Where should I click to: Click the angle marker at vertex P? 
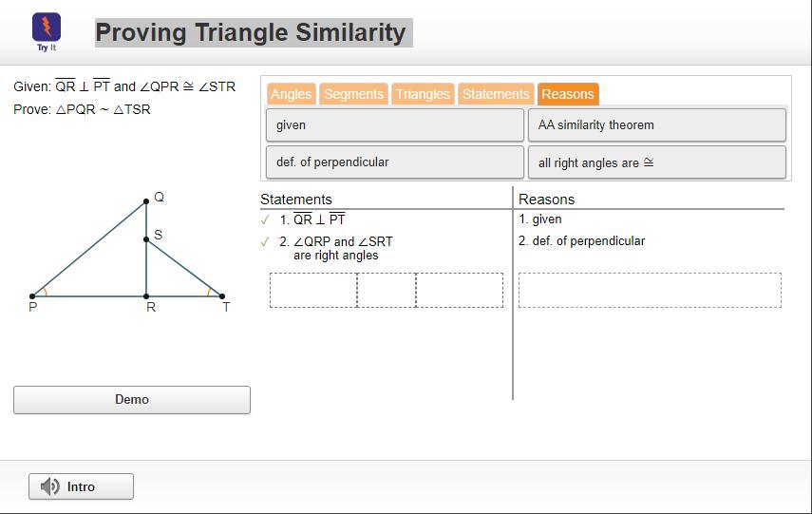tap(43, 292)
